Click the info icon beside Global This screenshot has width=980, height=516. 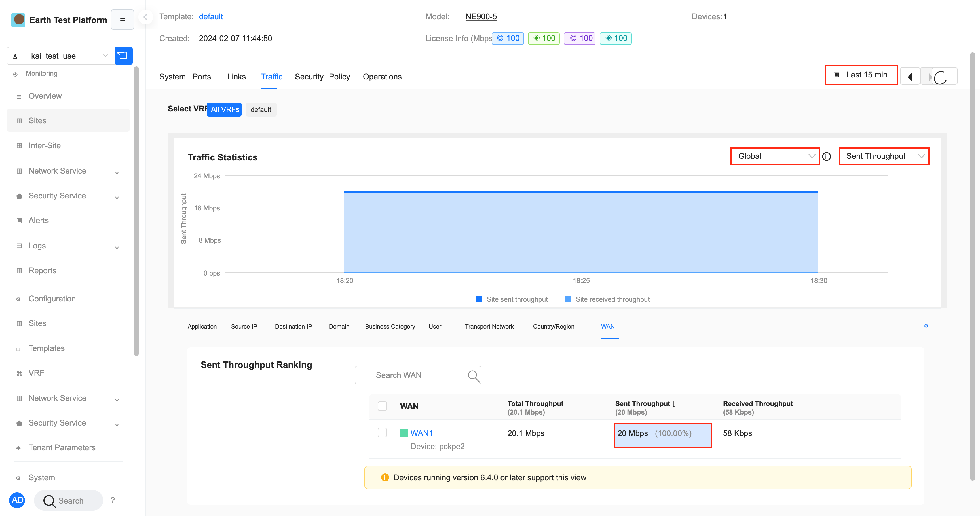pyautogui.click(x=826, y=157)
